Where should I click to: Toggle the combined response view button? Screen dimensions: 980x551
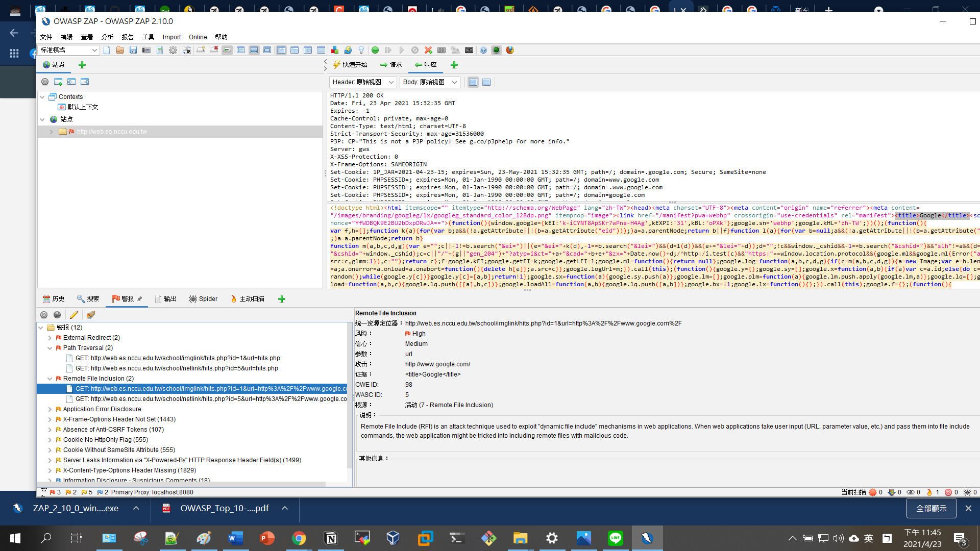click(x=486, y=82)
